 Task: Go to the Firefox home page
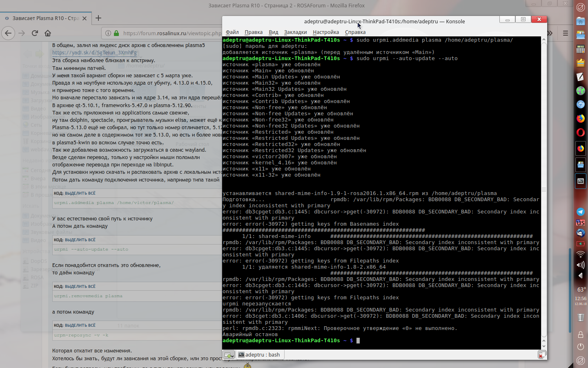(x=48, y=33)
